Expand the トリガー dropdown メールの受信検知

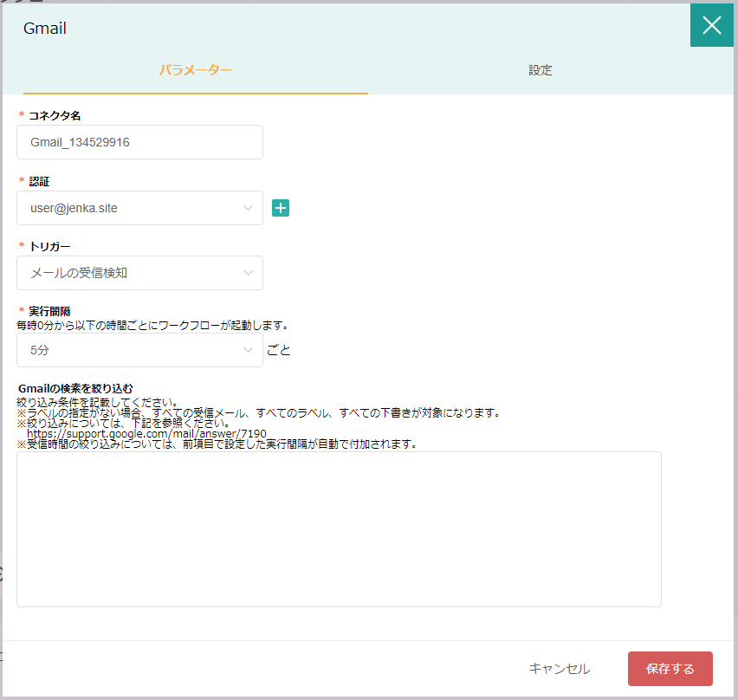(x=139, y=273)
